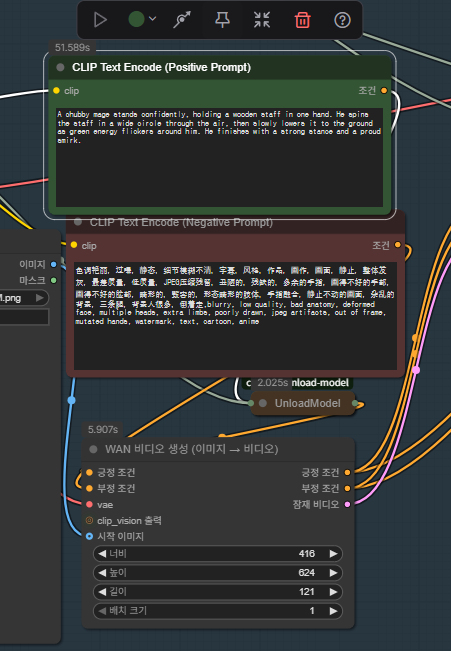Increase 길이 value with right arrow
The height and width of the screenshot is (651, 451).
pos(333,592)
